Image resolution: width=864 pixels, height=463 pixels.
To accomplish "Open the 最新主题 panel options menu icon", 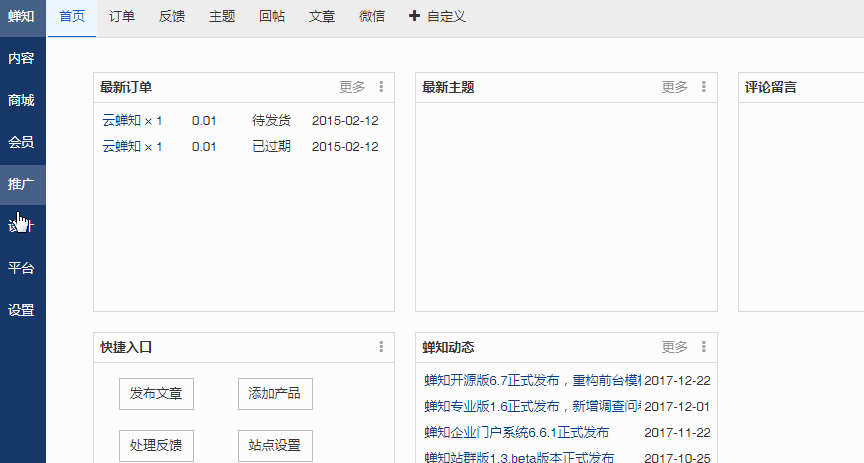I will click(x=704, y=87).
